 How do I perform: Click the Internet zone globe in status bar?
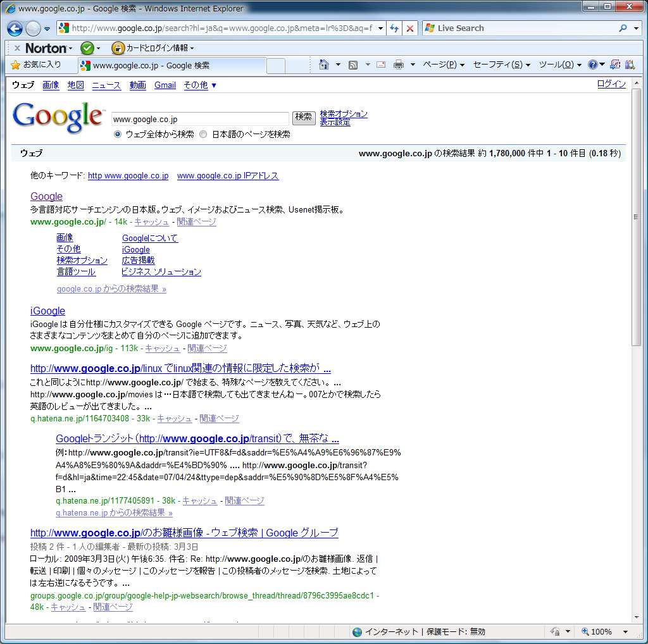click(x=357, y=631)
